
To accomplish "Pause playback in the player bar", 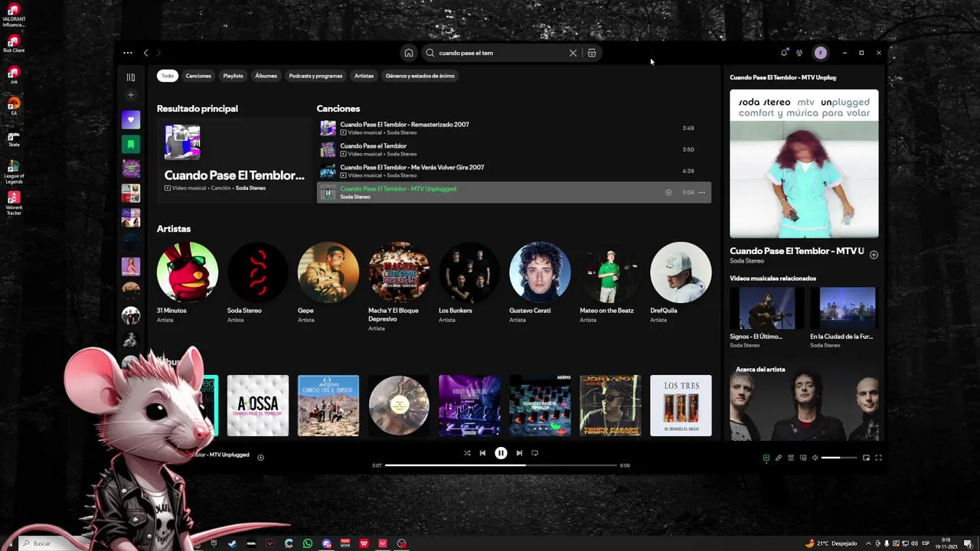I will [501, 453].
